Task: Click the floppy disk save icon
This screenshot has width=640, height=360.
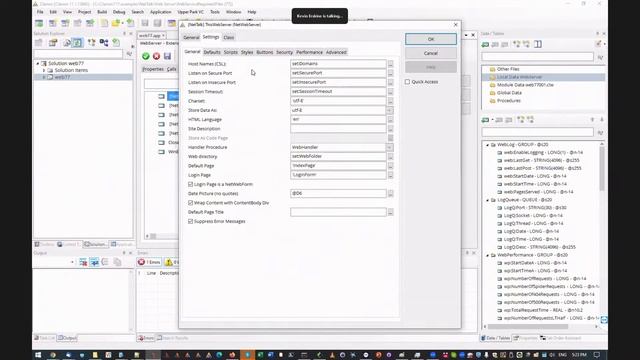Action: 167,56
